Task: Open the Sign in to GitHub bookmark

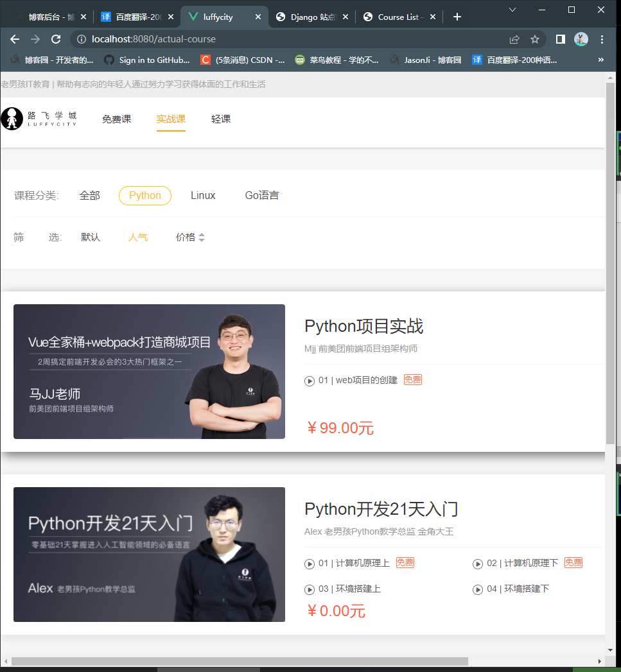Action: pyautogui.click(x=147, y=60)
